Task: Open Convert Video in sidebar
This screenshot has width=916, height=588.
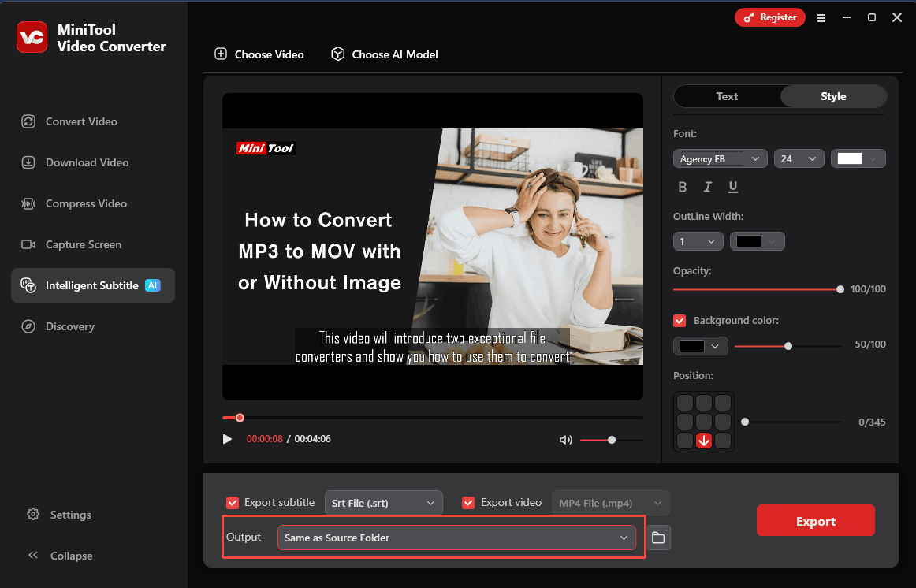Action: tap(81, 121)
